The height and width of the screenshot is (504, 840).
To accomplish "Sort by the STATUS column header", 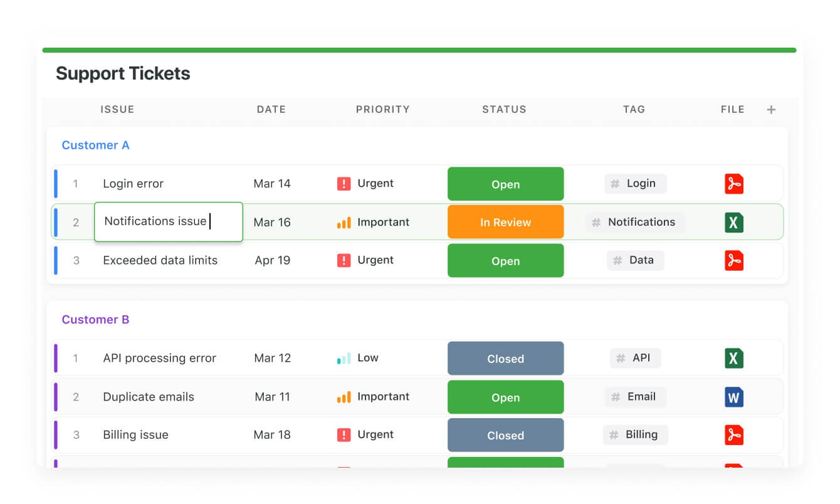I will (504, 109).
